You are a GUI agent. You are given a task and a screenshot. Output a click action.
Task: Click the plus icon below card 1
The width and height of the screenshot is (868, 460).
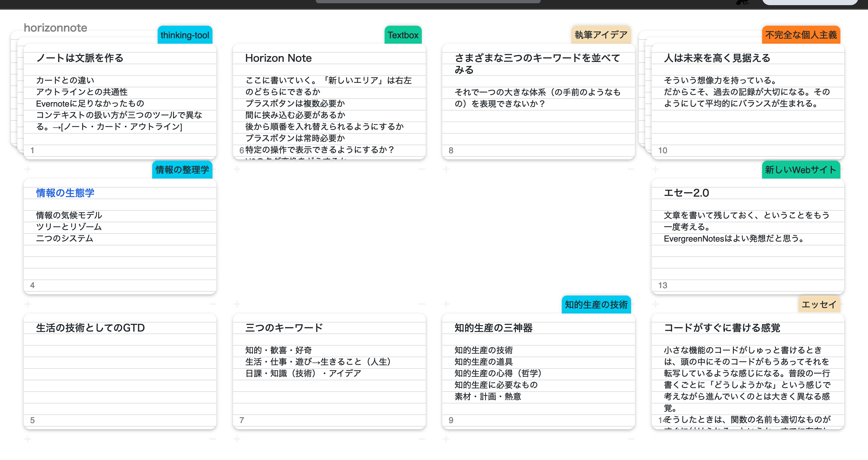(28, 169)
